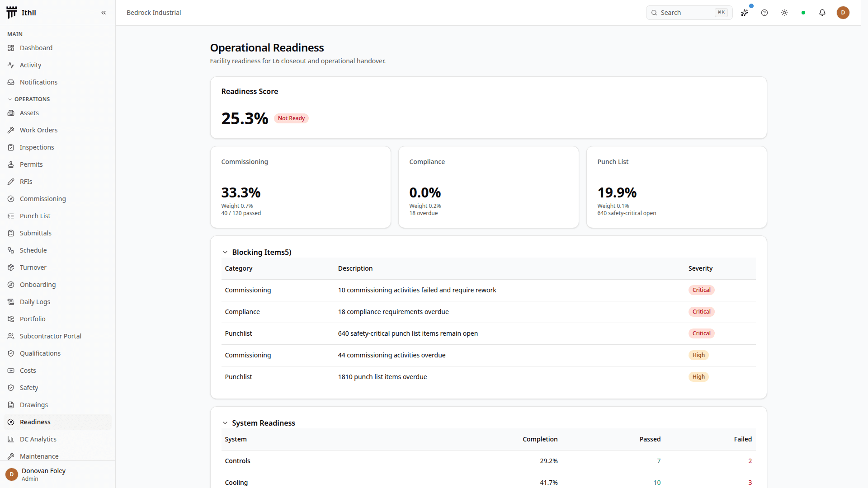Open the help question-mark icon
This screenshot has width=868, height=488.
point(764,13)
